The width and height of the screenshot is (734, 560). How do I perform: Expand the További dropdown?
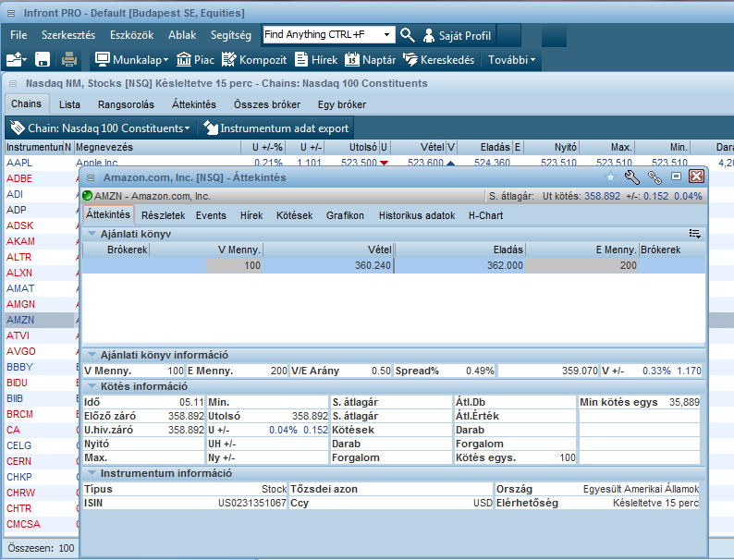pos(511,60)
